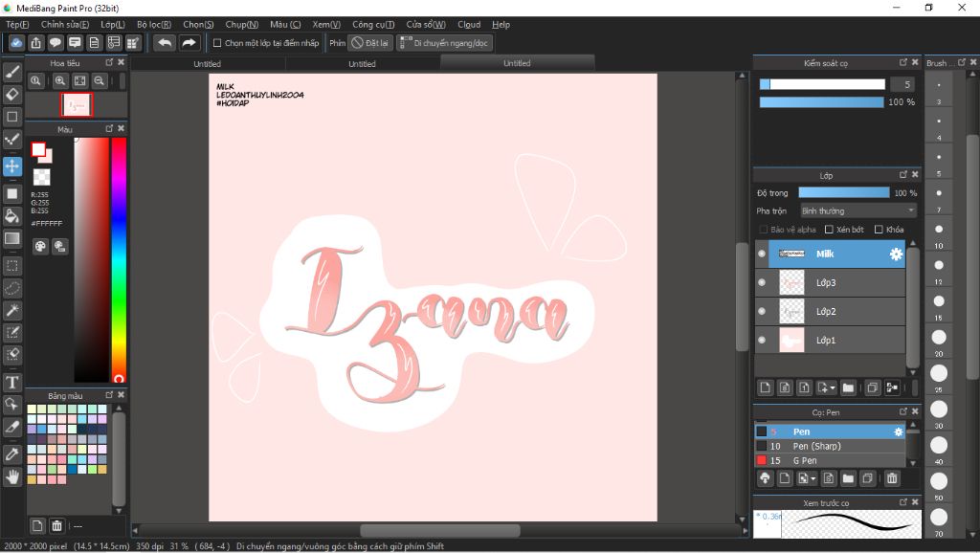Select the Brush tool in left toolbar
The image size is (980, 553).
[11, 72]
